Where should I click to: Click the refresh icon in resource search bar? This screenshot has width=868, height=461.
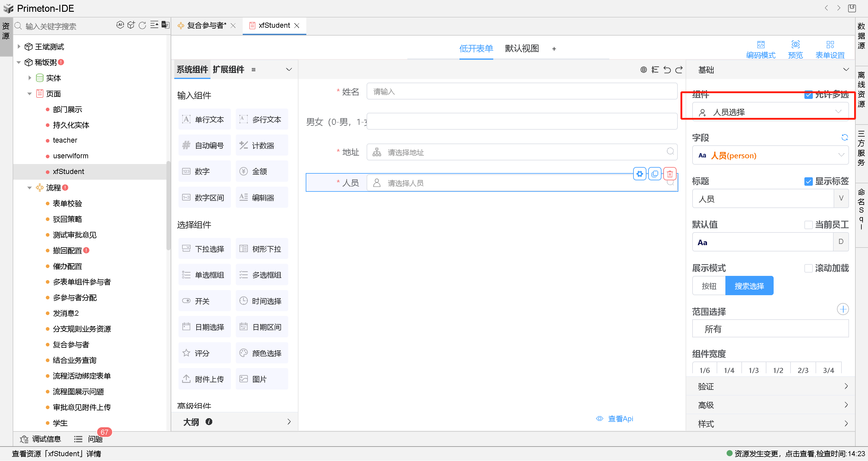(142, 25)
